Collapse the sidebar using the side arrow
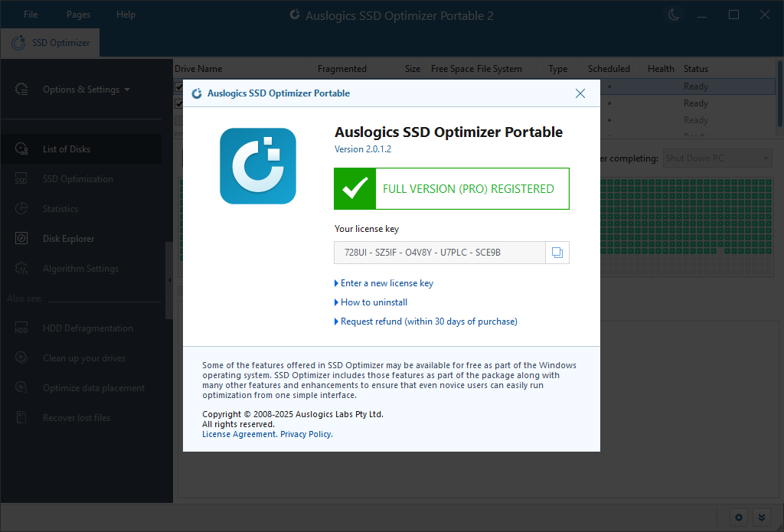Screen dimensions: 784x532 click(169, 280)
